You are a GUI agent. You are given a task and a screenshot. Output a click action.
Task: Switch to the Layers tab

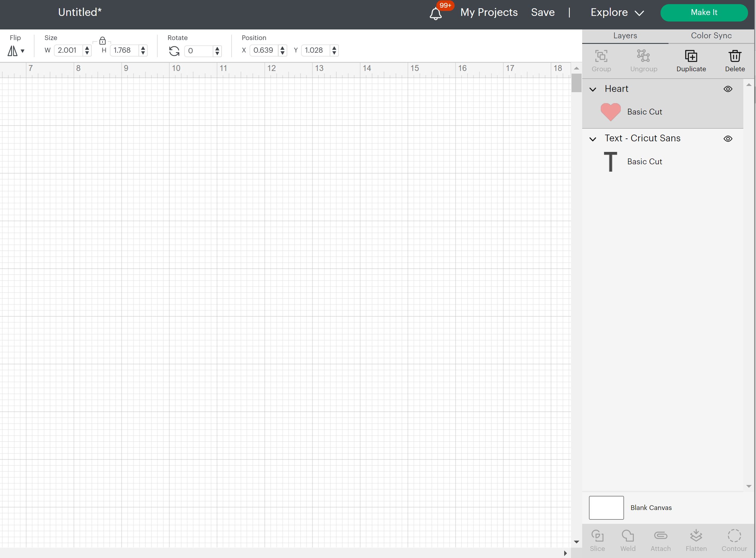(625, 36)
